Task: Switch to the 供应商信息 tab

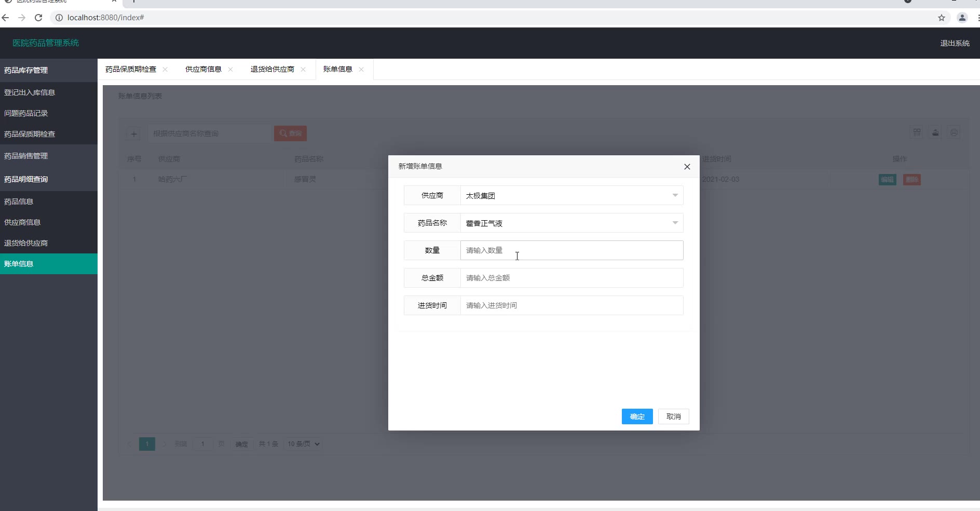Action: (203, 69)
